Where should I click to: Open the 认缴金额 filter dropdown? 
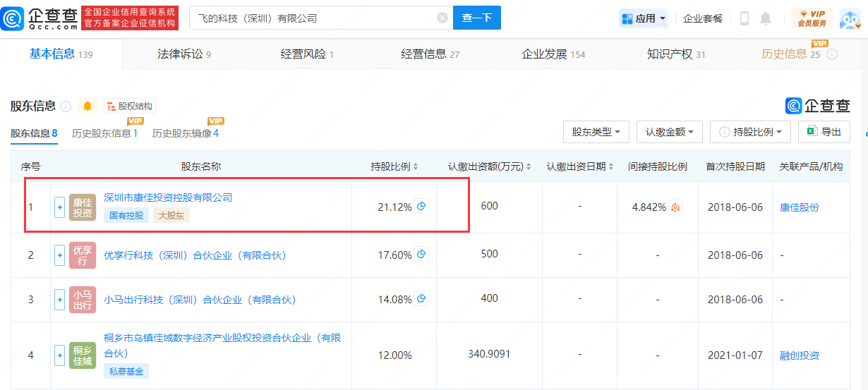click(669, 132)
